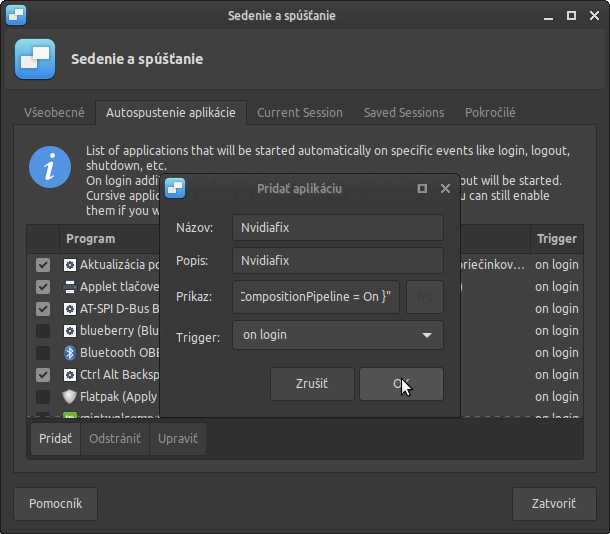The image size is (610, 534).
Task: Focus the Popis description field
Action: point(337,261)
